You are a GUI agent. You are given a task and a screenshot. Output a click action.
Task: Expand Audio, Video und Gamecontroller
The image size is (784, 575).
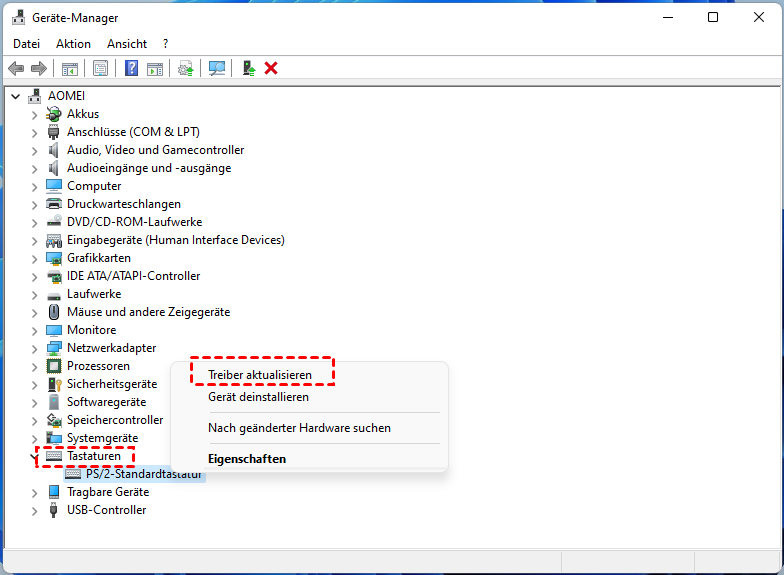click(34, 150)
